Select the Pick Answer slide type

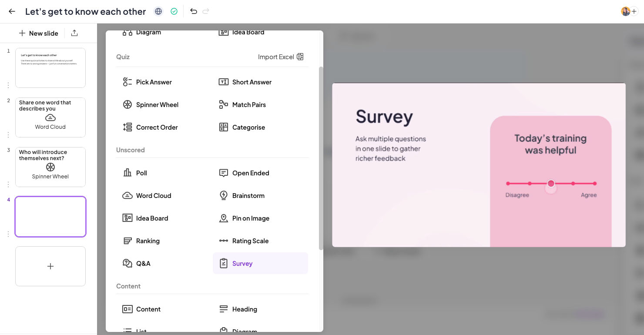coord(164,82)
